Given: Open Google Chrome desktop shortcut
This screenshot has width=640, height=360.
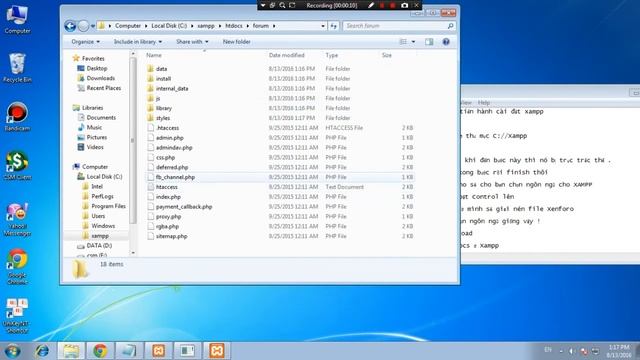Looking at the screenshot, I should [17, 266].
